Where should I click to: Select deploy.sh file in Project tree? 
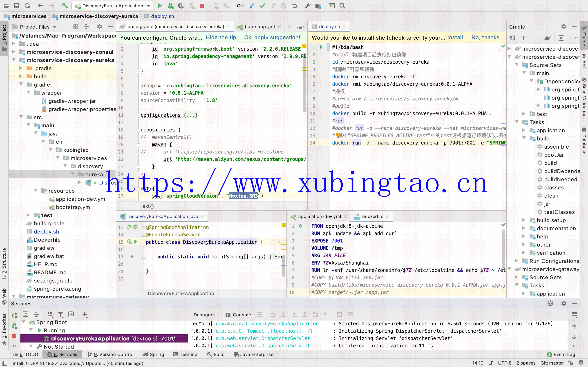46,231
